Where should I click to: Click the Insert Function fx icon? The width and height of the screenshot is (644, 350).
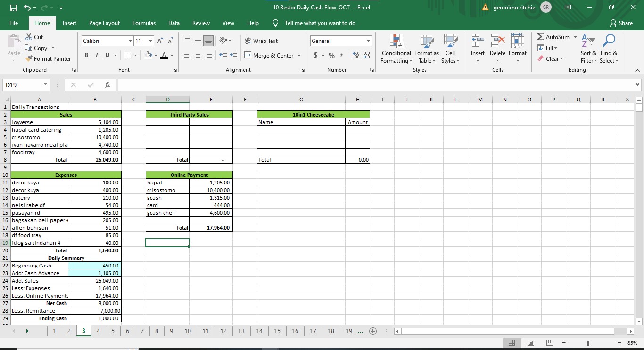click(x=107, y=85)
